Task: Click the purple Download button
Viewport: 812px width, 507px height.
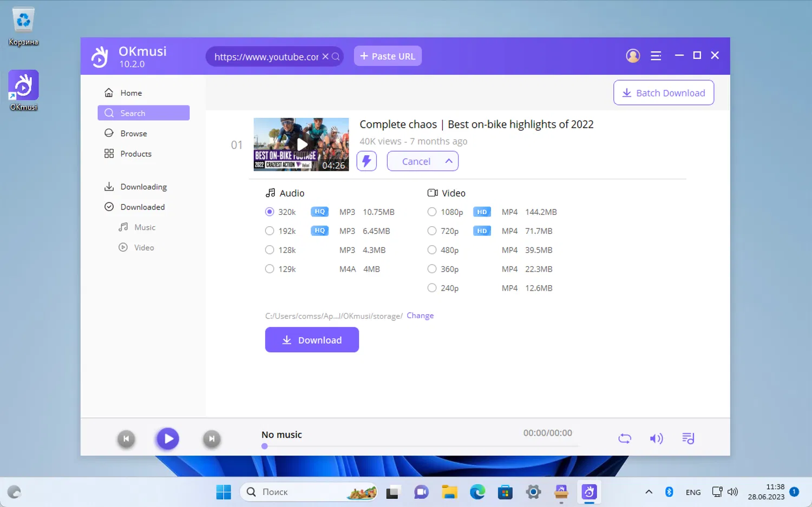Action: [312, 340]
